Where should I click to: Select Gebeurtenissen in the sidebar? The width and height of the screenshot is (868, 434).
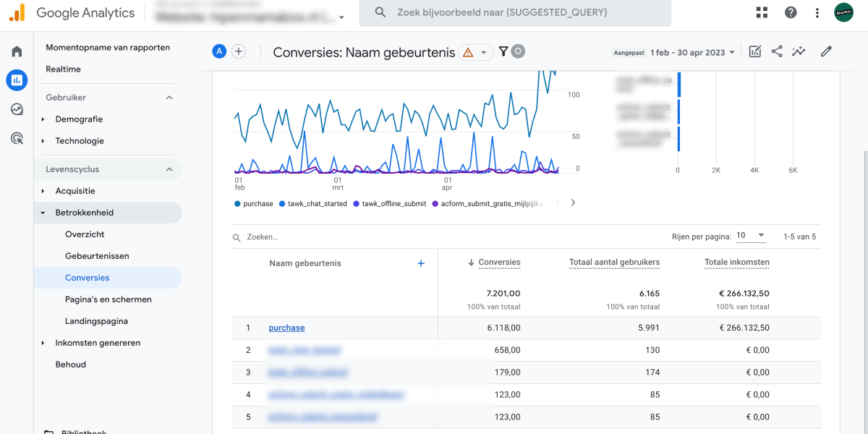(x=97, y=256)
